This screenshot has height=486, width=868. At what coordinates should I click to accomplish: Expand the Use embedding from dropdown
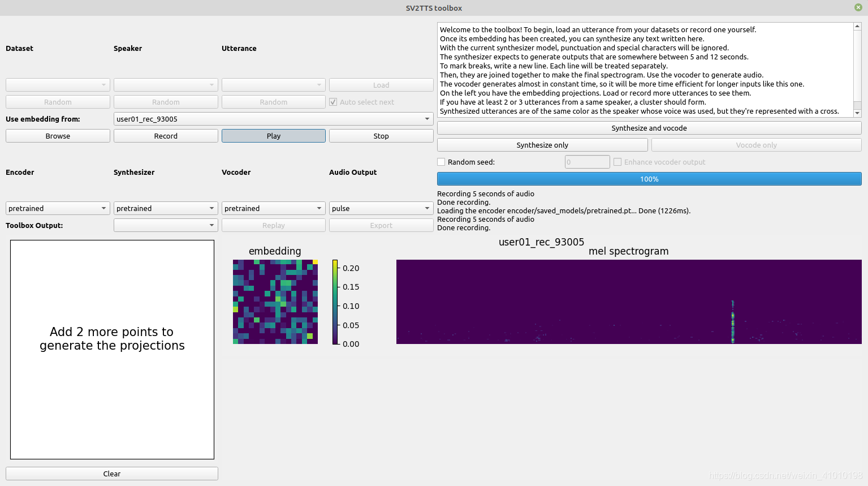[x=273, y=119]
